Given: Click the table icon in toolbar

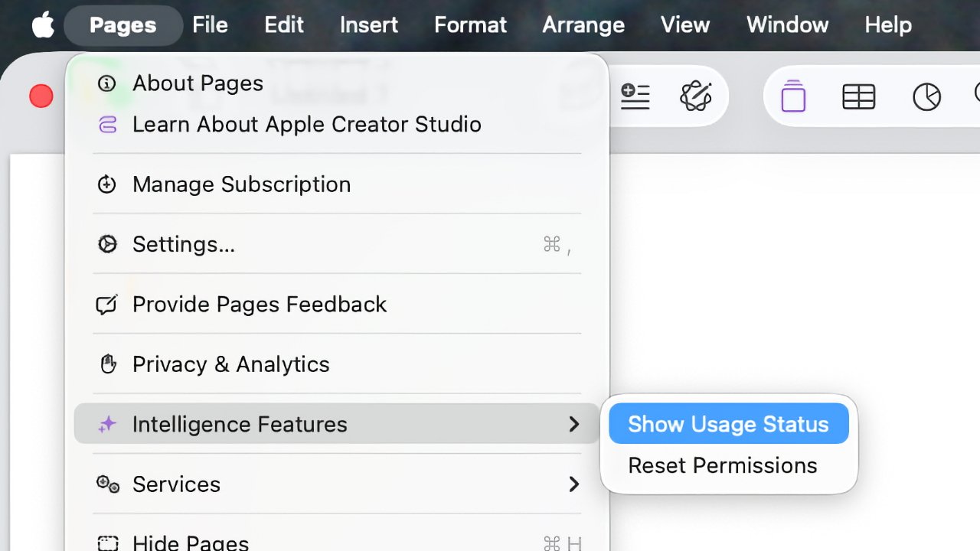Looking at the screenshot, I should [x=858, y=97].
